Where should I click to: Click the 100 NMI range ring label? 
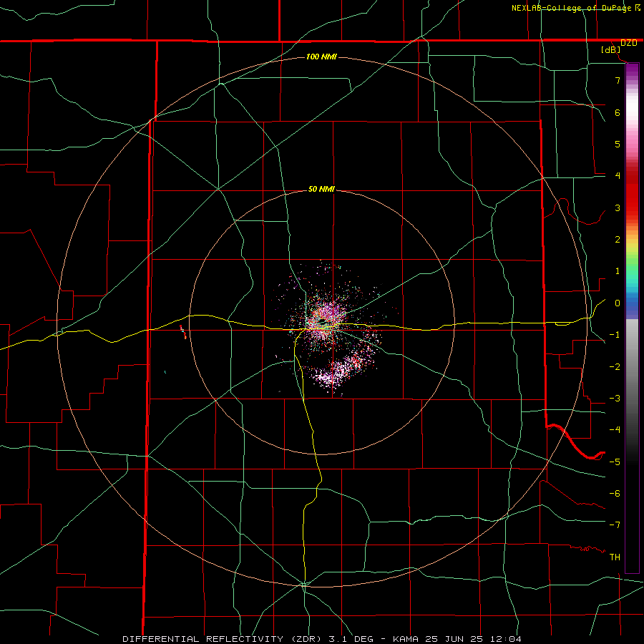321,57
